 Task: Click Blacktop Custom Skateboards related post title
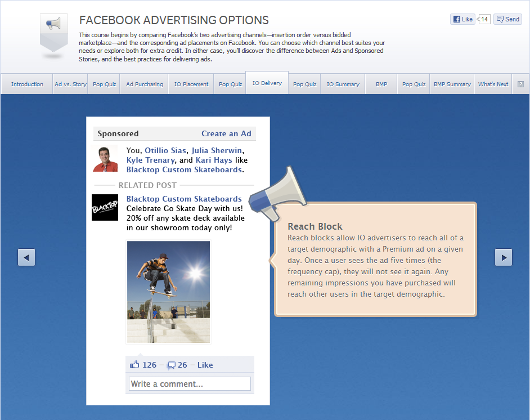pos(184,199)
